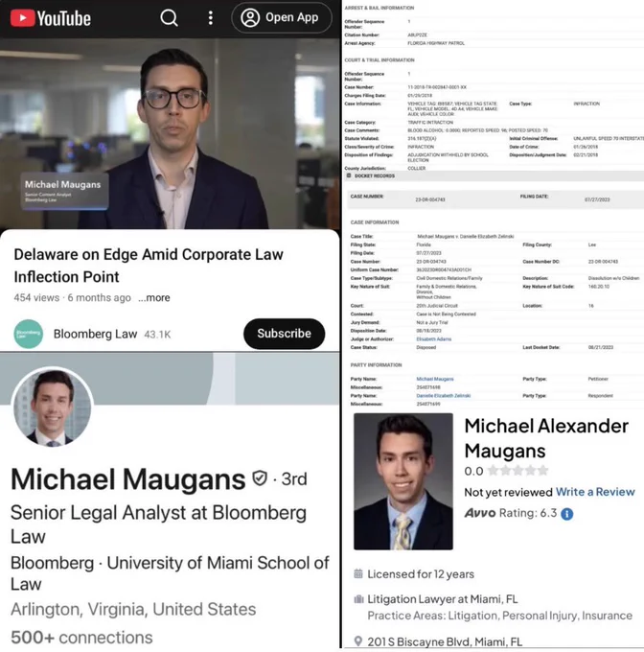Click the Respondent party type value
The height and width of the screenshot is (652, 644).
600,395
